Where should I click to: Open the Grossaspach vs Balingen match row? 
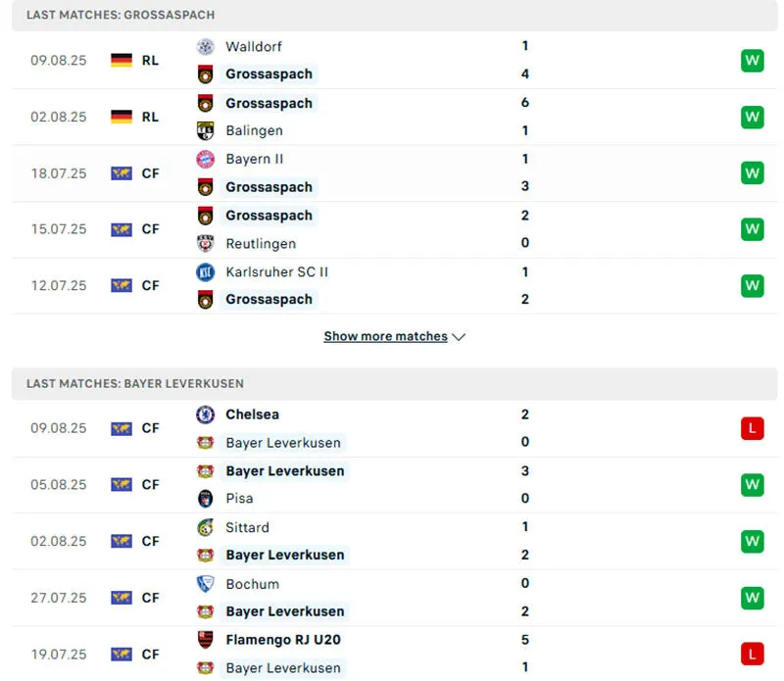(392, 118)
